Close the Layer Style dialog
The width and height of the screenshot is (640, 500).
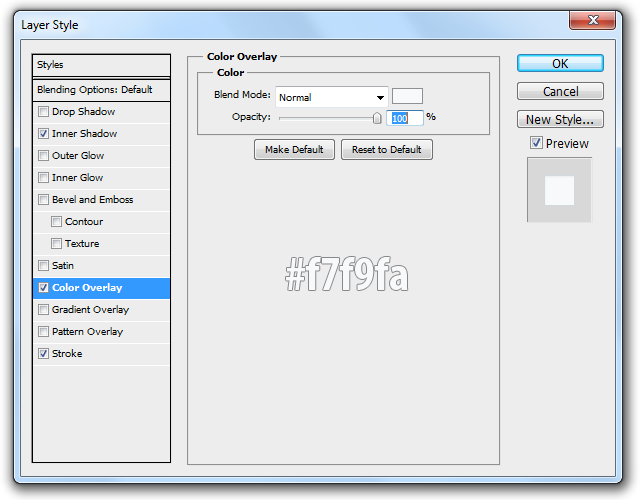[592, 20]
